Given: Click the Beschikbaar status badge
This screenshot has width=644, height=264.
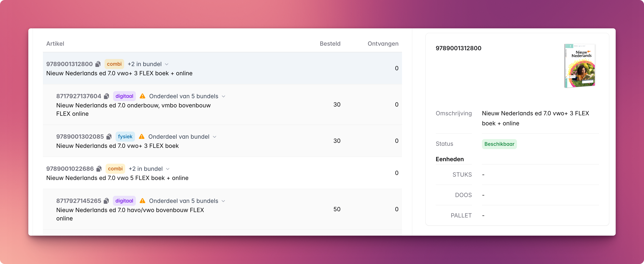Looking at the screenshot, I should 499,144.
